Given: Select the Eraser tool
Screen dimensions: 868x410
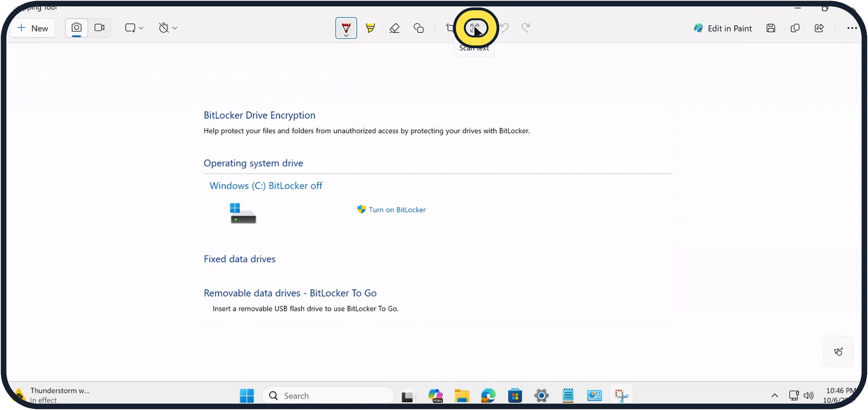Looking at the screenshot, I should (x=394, y=28).
